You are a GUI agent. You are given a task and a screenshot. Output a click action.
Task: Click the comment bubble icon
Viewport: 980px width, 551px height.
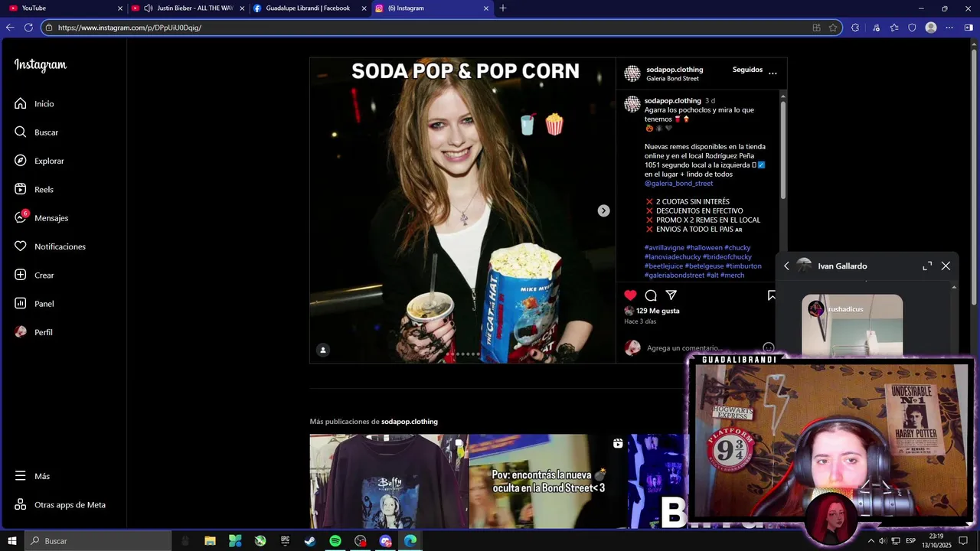[x=651, y=295]
